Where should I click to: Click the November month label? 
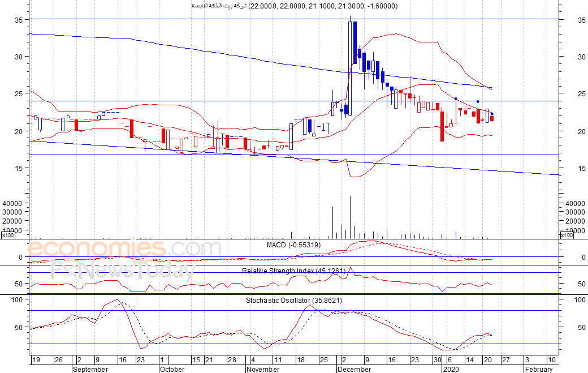point(263,369)
